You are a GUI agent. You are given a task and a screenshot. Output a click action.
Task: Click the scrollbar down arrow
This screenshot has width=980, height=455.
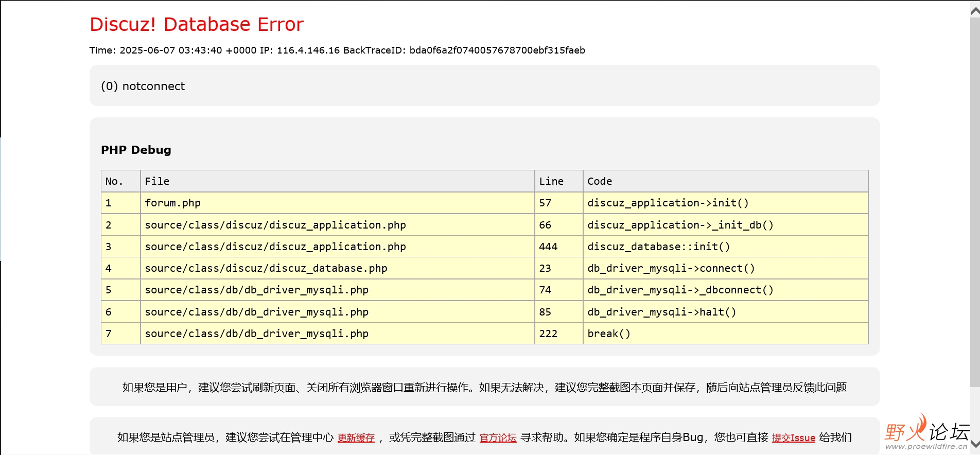point(975,444)
